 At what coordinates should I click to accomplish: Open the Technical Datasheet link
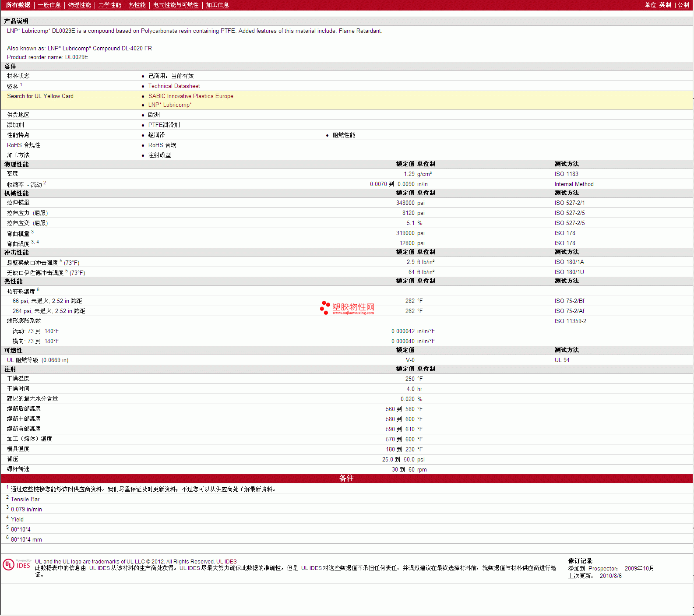point(174,86)
